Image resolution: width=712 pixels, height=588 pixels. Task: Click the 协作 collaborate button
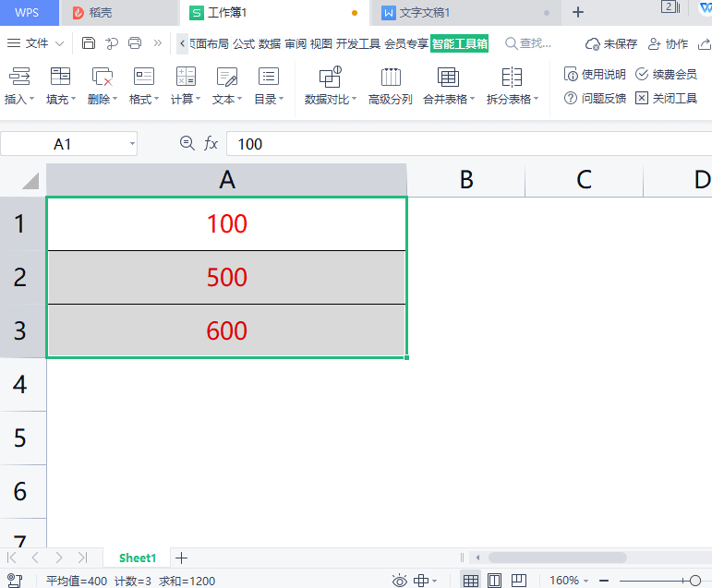tap(669, 43)
